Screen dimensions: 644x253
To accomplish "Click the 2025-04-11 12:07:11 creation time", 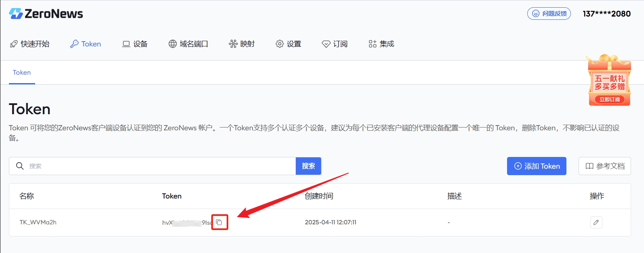I will tap(330, 222).
